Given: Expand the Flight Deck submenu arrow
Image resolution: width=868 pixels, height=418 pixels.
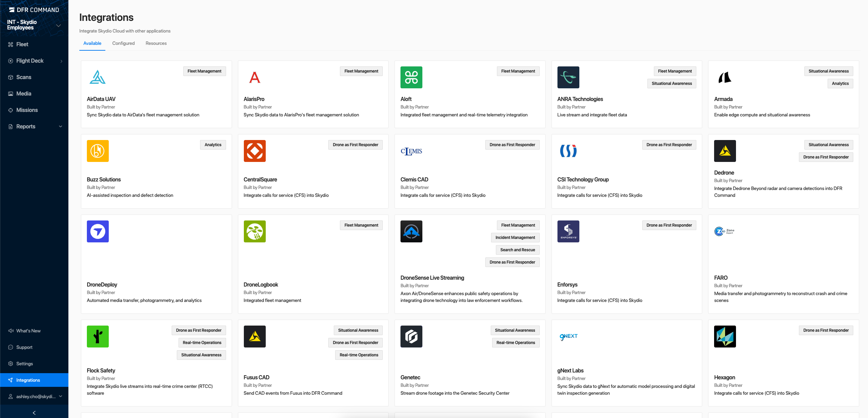Looking at the screenshot, I should pyautogui.click(x=62, y=61).
